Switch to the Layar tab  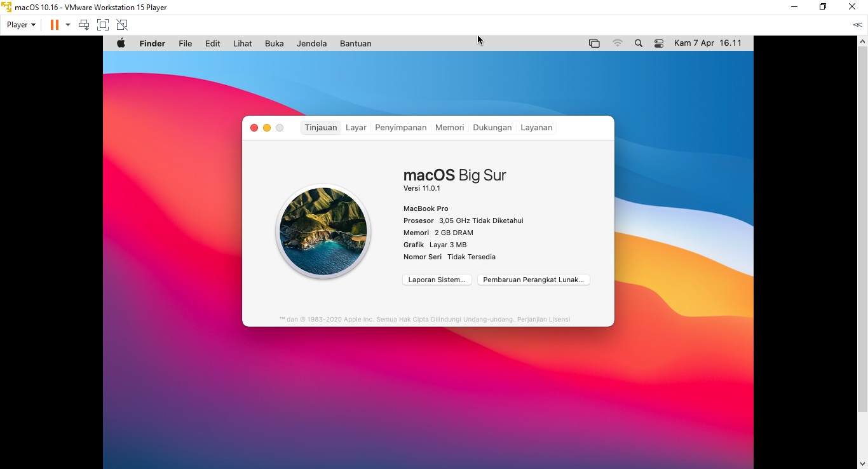(x=356, y=128)
